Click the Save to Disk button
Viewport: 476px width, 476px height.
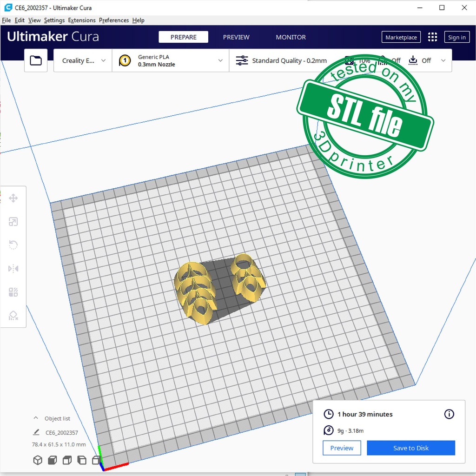[410, 448]
